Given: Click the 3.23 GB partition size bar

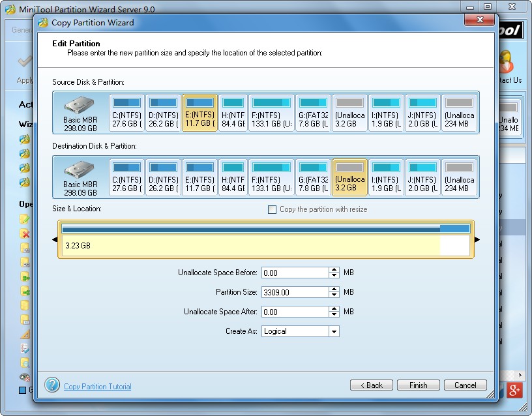Looking at the screenshot, I should click(266, 239).
